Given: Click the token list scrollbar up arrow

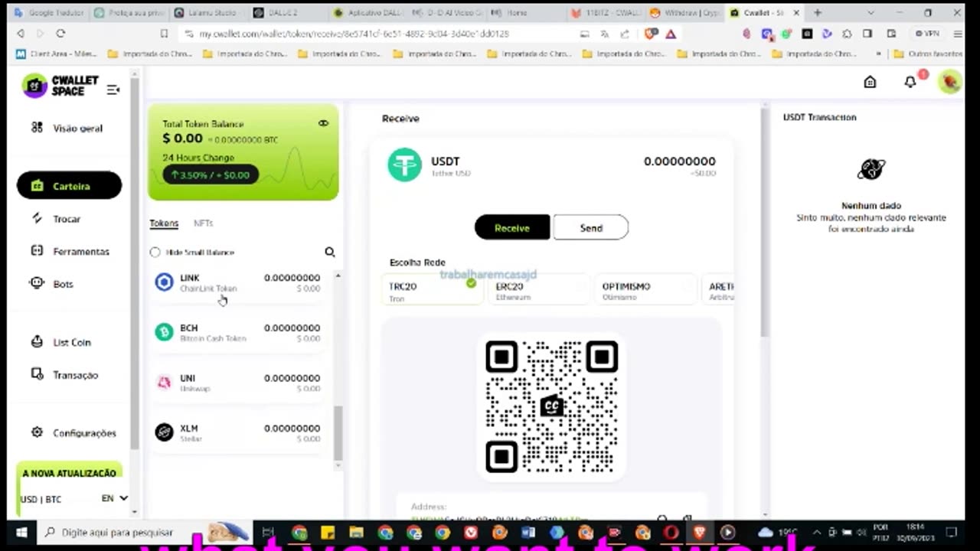Looking at the screenshot, I should click(338, 275).
